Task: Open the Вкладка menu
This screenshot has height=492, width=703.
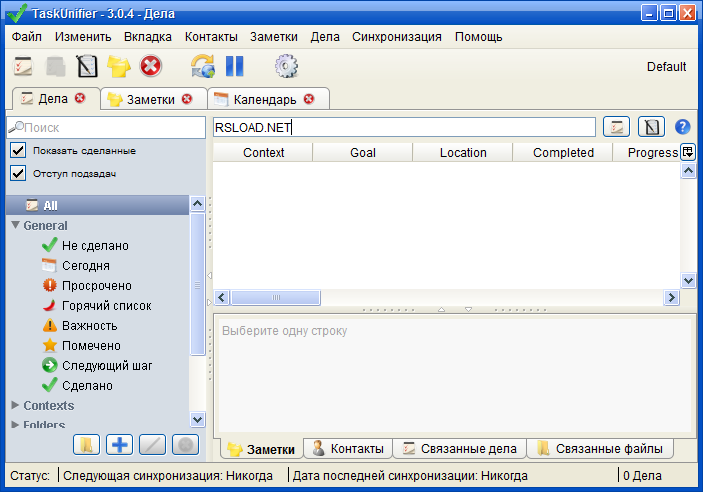Action: 148,37
